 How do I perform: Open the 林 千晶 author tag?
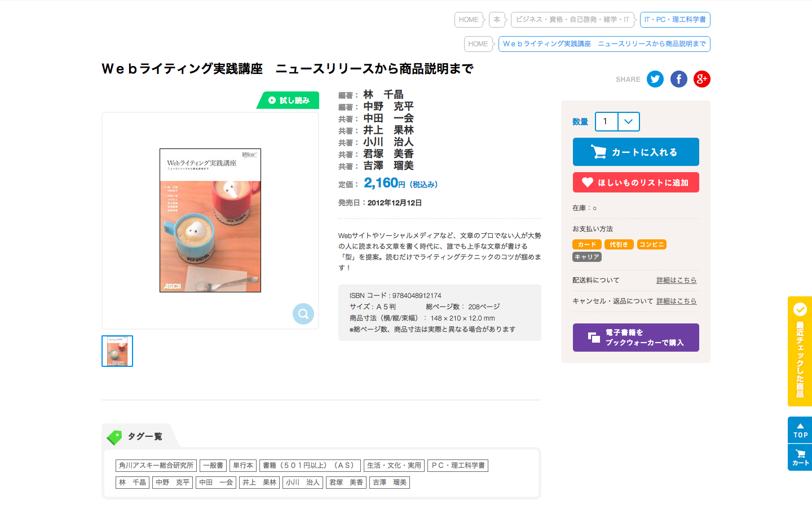133,483
